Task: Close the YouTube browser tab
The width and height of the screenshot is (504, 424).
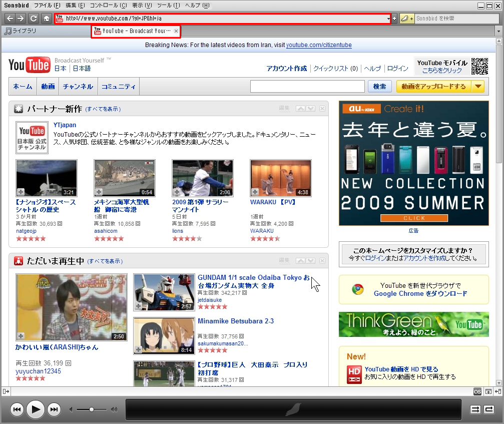Action: (x=176, y=31)
